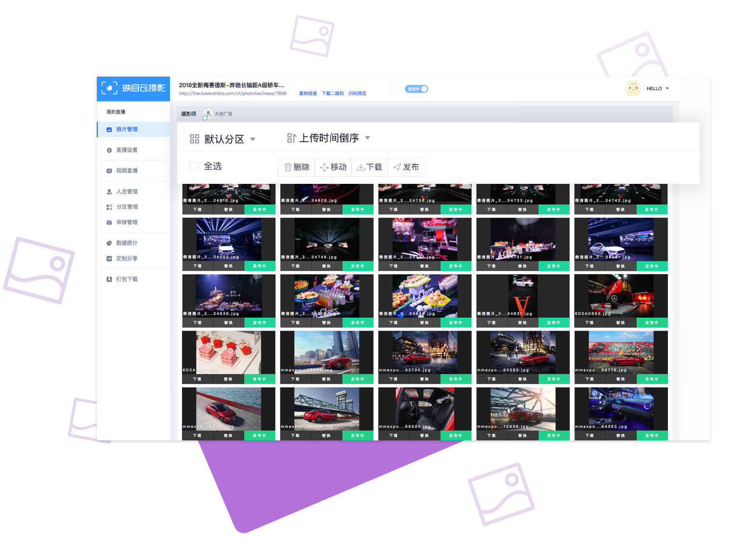Click 下载 under mmexpo...86778.jpg
The width and height of the screenshot is (756, 541).
click(590, 379)
